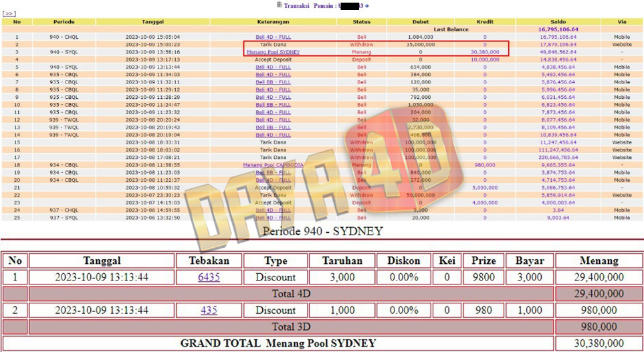The image size is (644, 352).
Task: Open Beli BB - FULL in row 13
Action: [x=273, y=127]
